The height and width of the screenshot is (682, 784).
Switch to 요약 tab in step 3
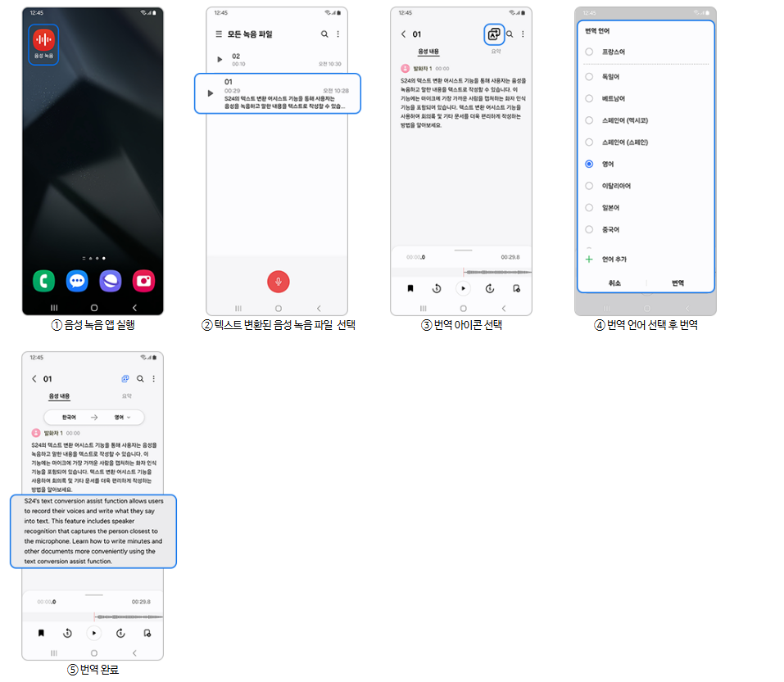pyautogui.click(x=496, y=52)
